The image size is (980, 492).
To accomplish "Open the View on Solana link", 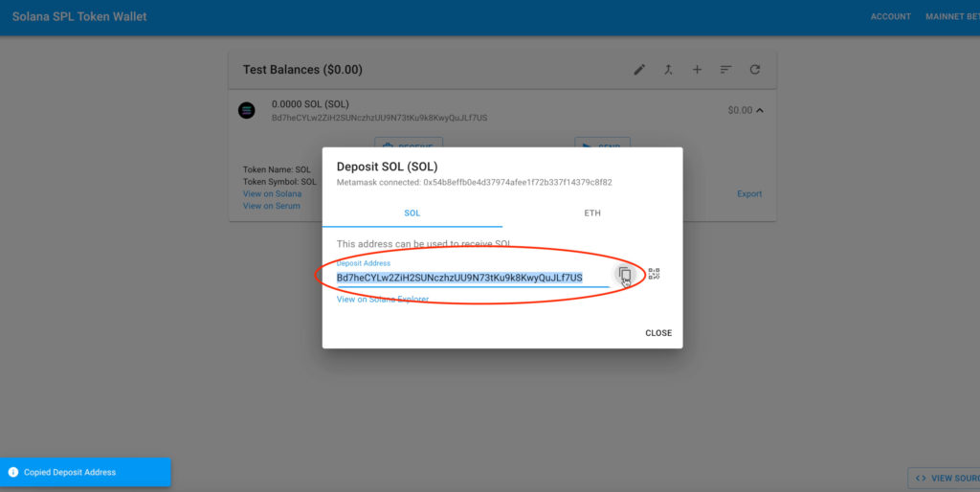I will (x=272, y=193).
